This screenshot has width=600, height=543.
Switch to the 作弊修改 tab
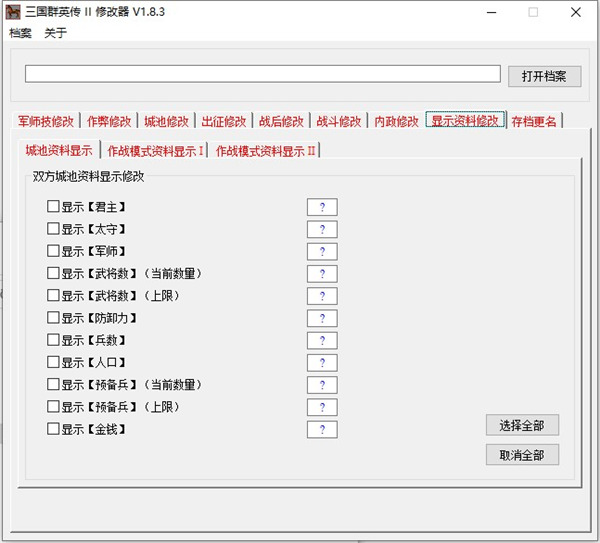108,121
